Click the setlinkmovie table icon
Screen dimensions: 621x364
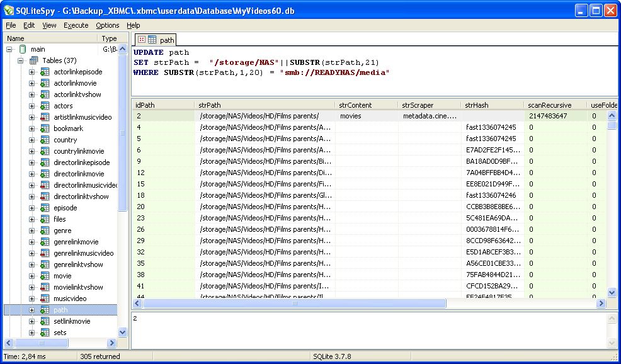[45, 321]
